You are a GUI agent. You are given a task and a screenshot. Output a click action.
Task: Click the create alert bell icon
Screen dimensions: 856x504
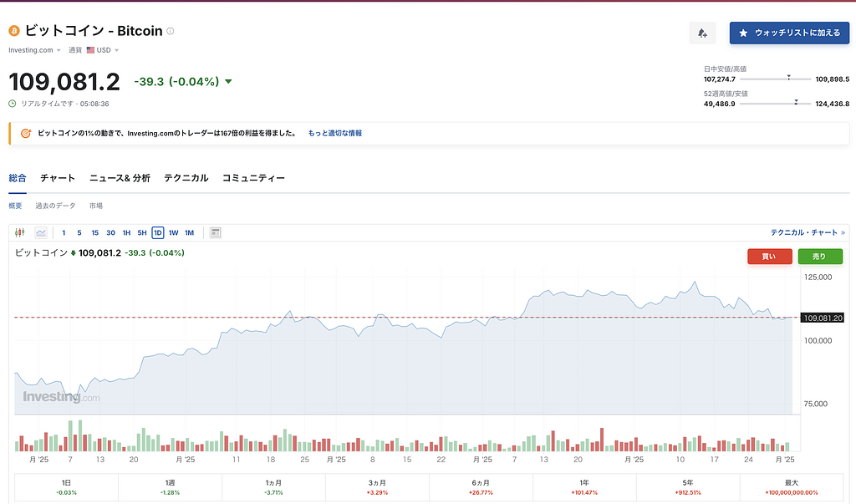coord(702,33)
